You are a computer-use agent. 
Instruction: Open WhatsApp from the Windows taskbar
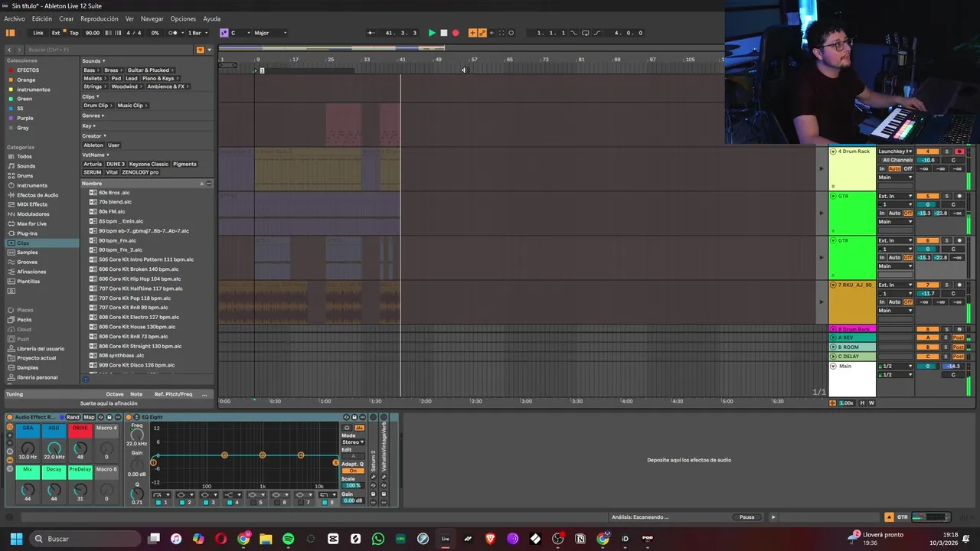coord(377,539)
